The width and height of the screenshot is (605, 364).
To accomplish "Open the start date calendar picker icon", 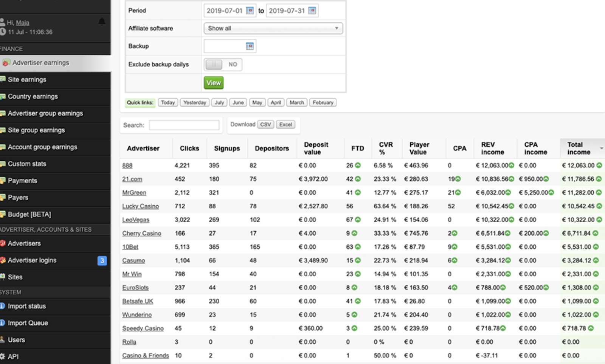I will point(250,11).
